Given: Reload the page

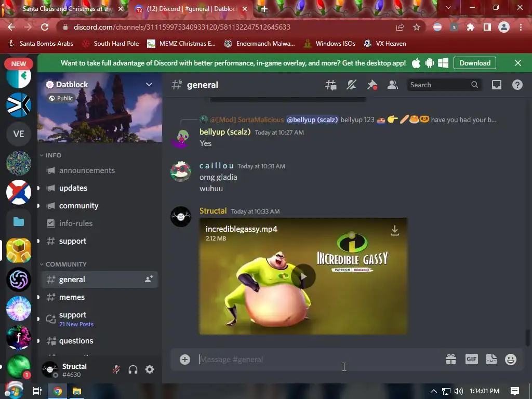Looking at the screenshot, I should pos(45,27).
